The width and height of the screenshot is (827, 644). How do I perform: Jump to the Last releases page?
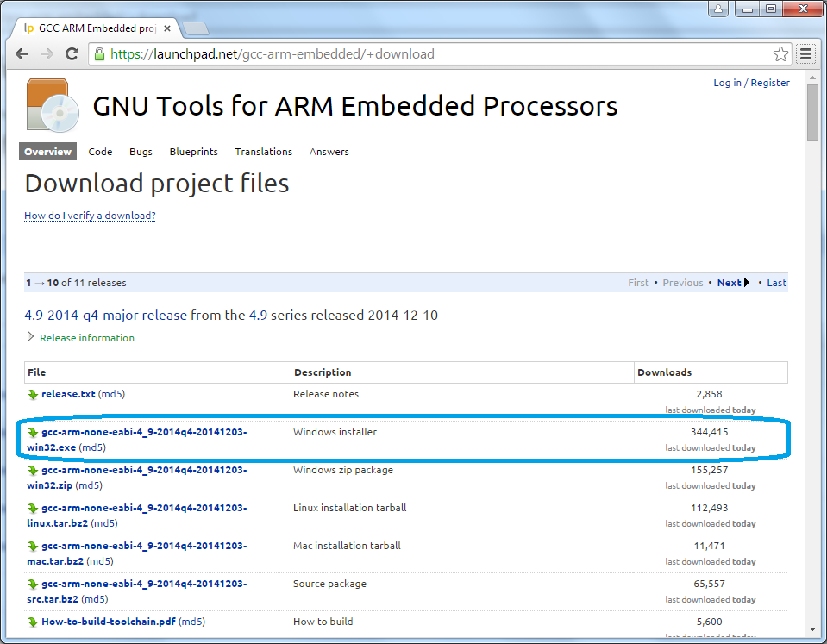776,283
